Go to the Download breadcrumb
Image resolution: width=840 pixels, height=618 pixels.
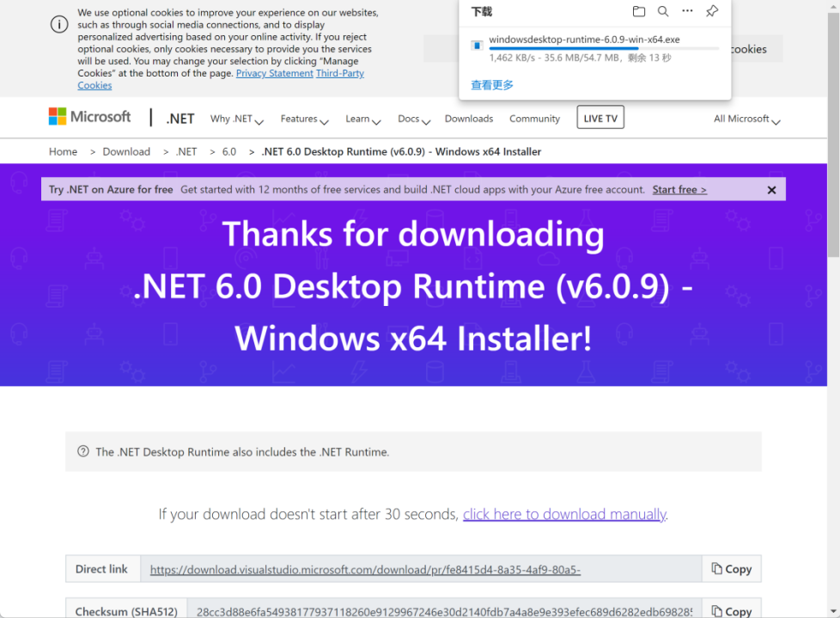(x=126, y=151)
